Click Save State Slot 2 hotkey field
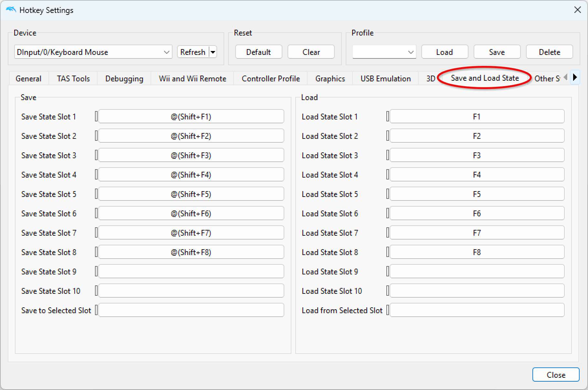 point(191,136)
